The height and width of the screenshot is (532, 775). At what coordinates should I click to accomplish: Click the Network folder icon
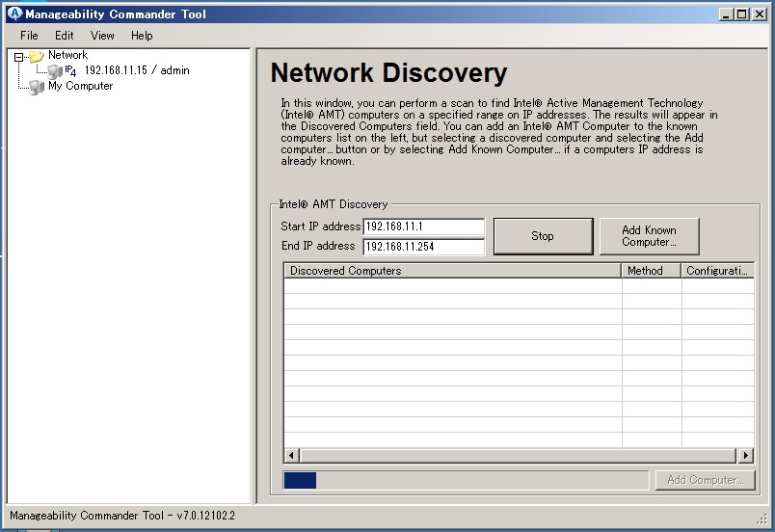coord(37,56)
